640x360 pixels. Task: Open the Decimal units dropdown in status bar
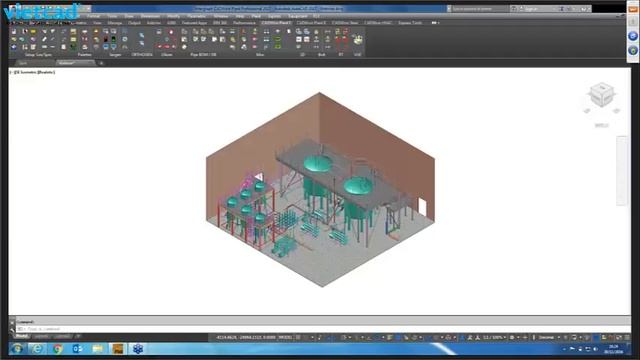click(548, 337)
